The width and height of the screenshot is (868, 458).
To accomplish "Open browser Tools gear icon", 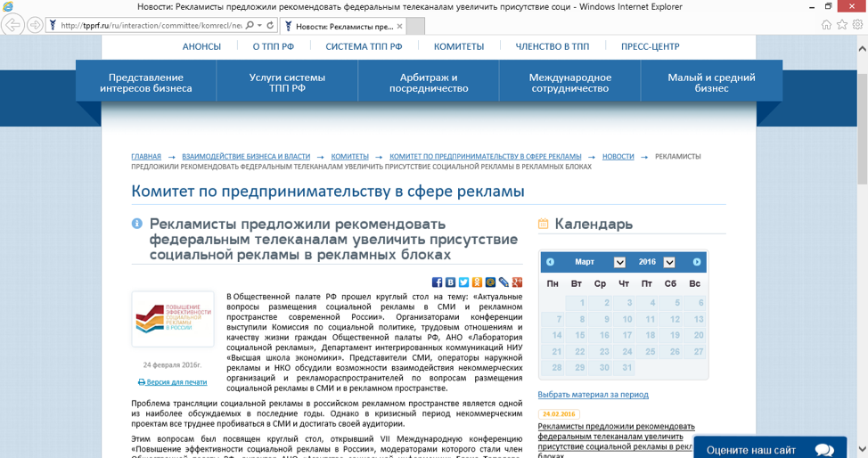I will 857,24.
